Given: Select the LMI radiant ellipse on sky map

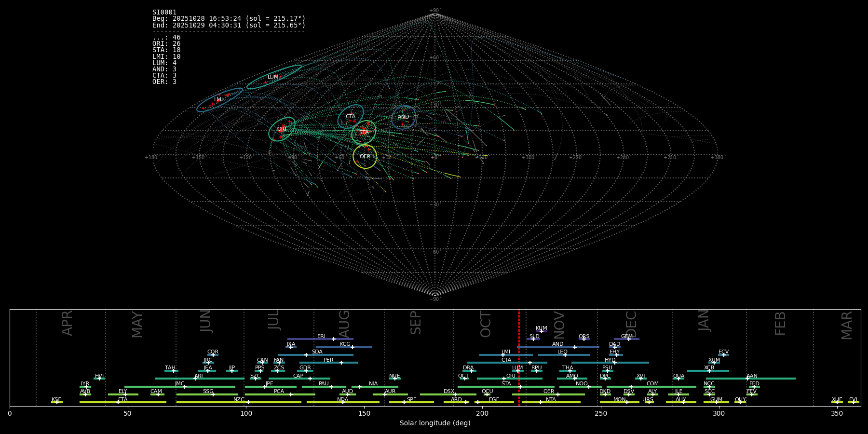Looking at the screenshot, I should [219, 100].
